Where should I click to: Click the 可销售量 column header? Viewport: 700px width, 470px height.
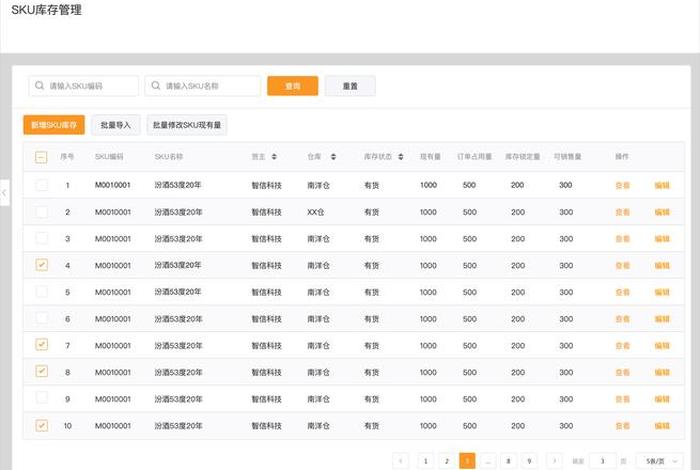tap(567, 157)
